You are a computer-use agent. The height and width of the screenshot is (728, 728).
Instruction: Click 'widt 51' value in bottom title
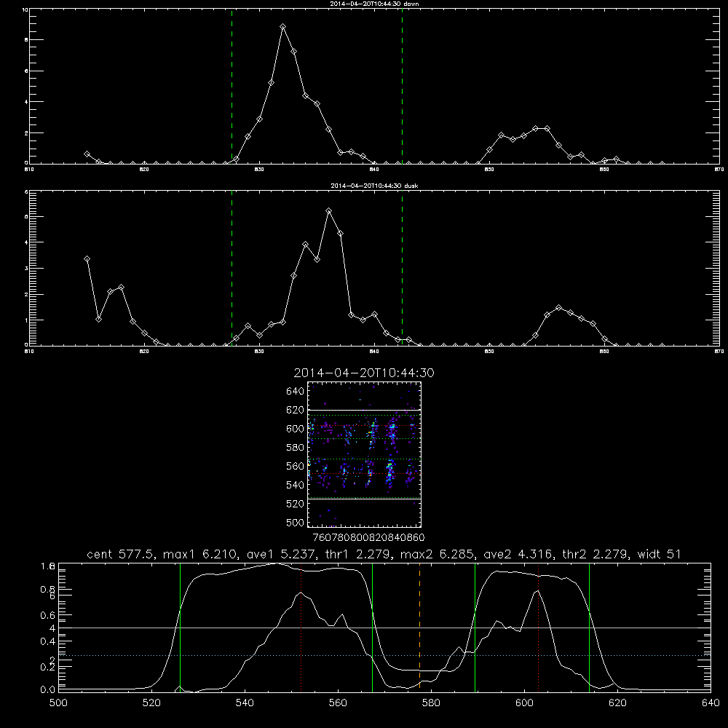tap(660, 554)
